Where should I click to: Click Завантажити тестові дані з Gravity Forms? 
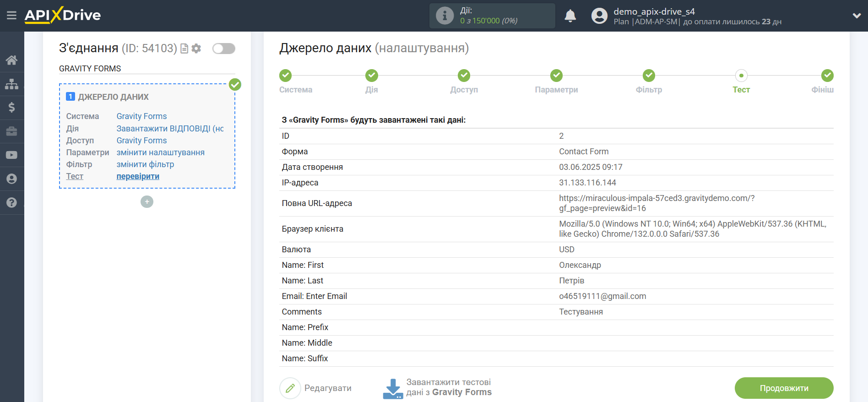(x=449, y=387)
